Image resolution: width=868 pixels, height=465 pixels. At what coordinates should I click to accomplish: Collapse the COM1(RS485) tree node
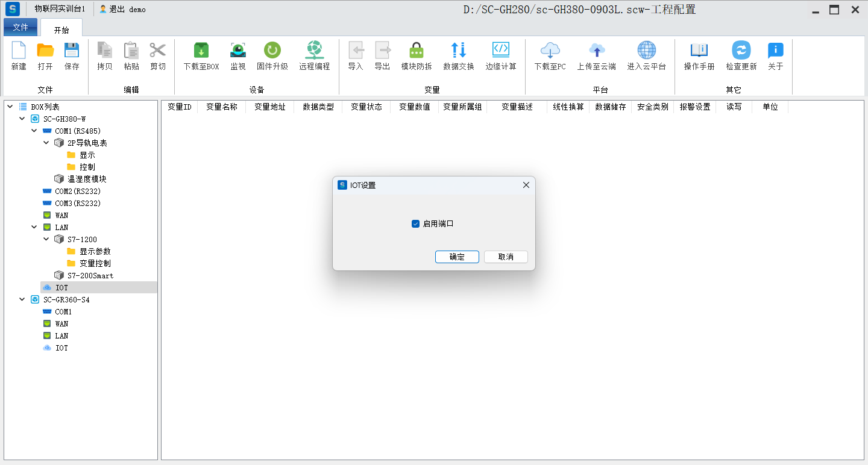coord(34,131)
